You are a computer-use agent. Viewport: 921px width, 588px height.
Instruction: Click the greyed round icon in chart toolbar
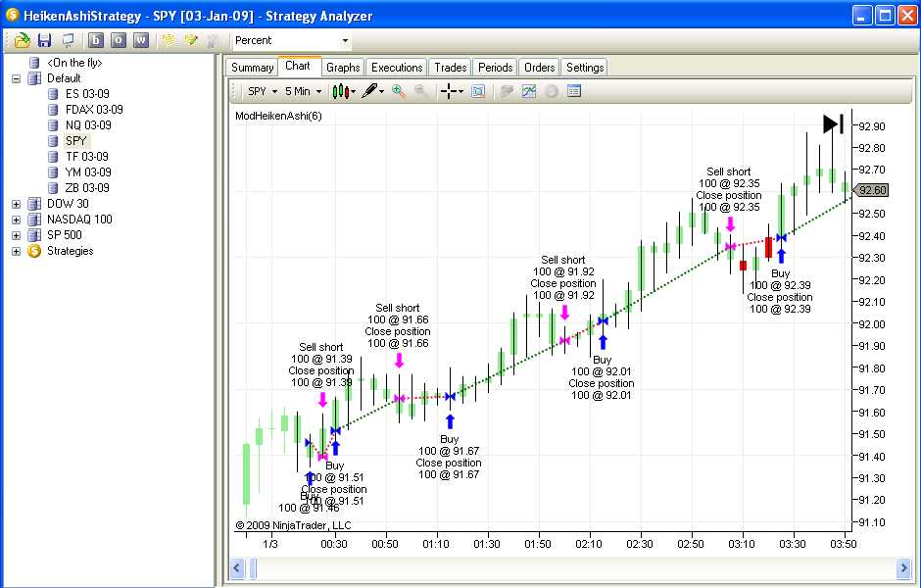pyautogui.click(x=552, y=91)
